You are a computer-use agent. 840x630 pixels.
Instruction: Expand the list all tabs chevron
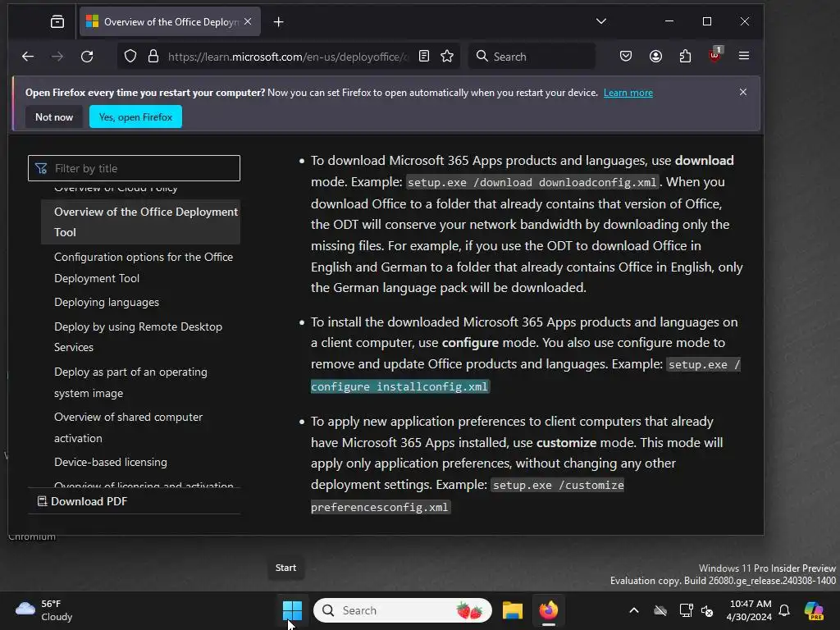tap(601, 21)
